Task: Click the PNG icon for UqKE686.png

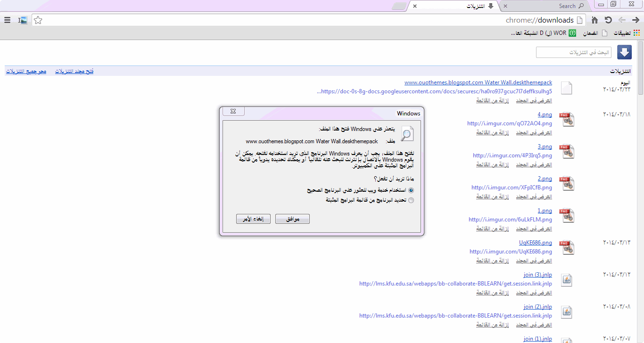Action: [x=566, y=248]
